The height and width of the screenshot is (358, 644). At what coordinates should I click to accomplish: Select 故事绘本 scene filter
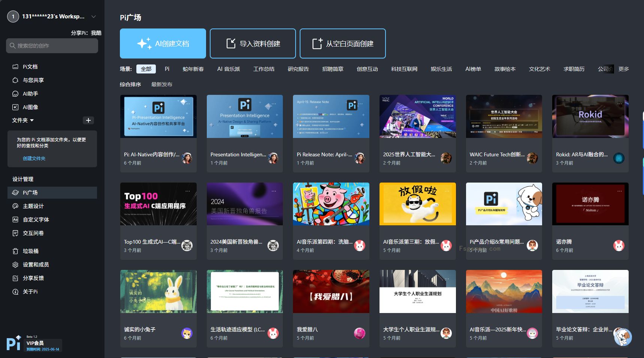[505, 69]
